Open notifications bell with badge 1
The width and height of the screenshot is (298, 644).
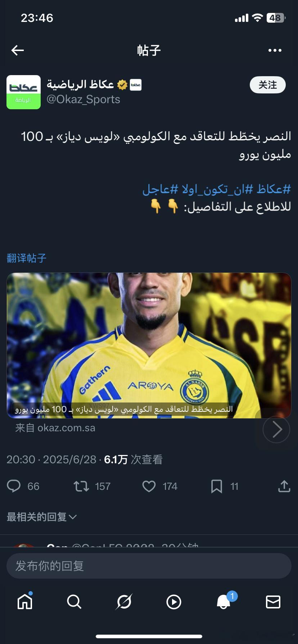(223, 602)
